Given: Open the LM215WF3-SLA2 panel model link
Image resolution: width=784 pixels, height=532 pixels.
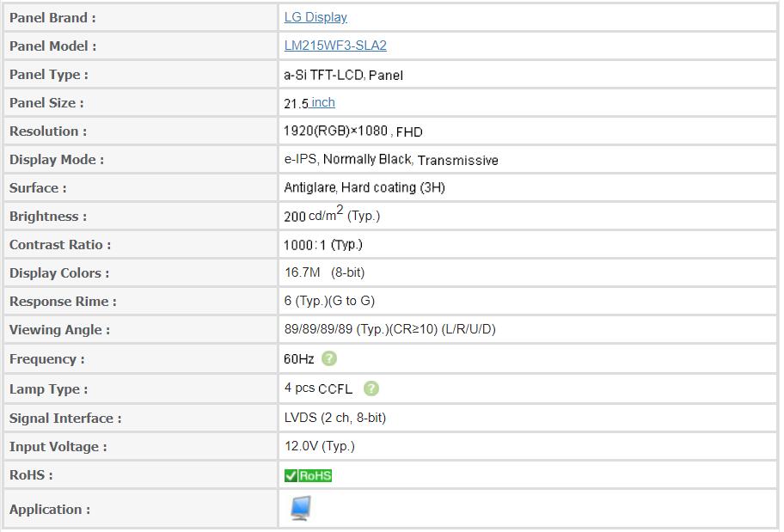Looking at the screenshot, I should pos(335,46).
